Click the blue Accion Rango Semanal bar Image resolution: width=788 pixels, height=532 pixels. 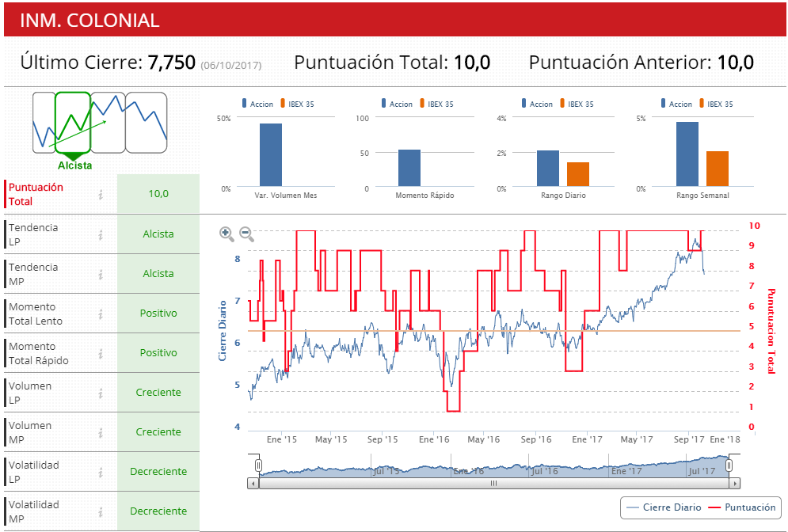(687, 154)
